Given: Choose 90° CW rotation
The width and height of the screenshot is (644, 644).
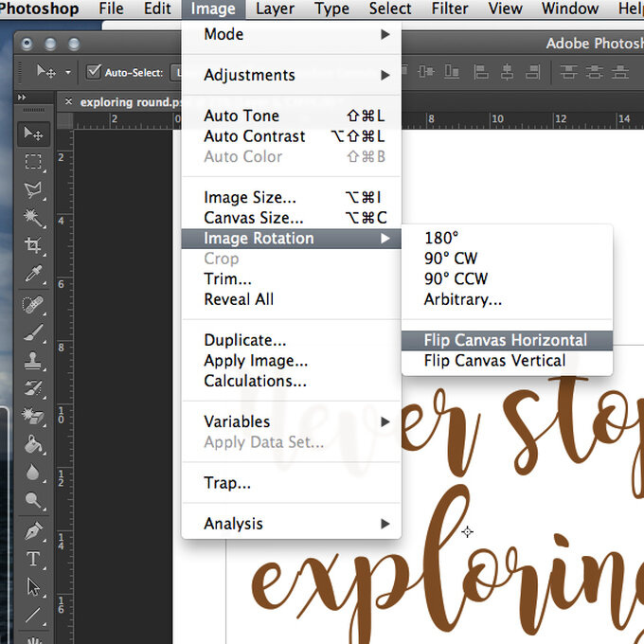Looking at the screenshot, I should tap(451, 259).
